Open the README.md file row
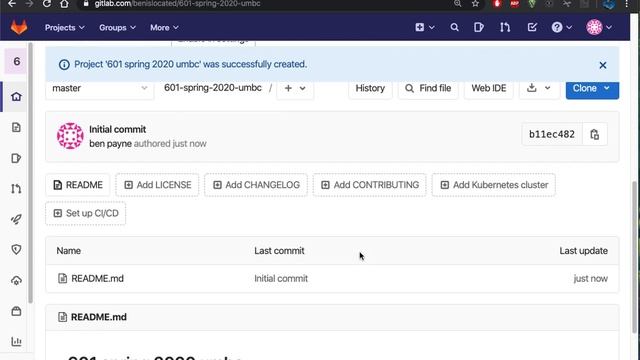 pyautogui.click(x=97, y=278)
